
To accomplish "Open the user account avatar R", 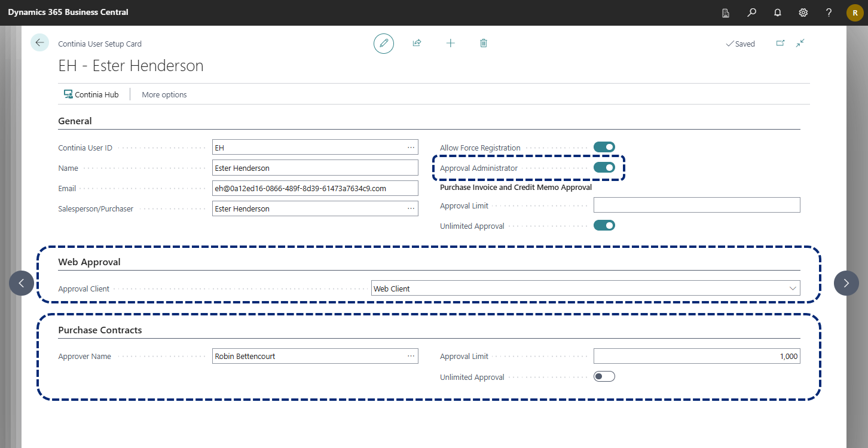I will click(855, 13).
